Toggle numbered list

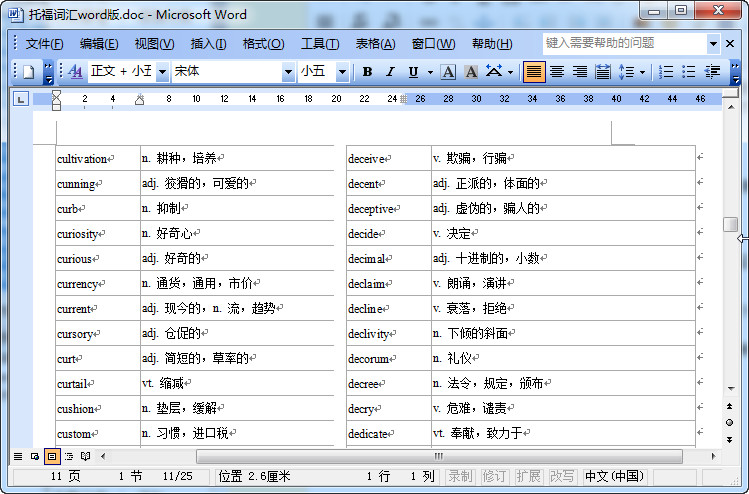point(665,72)
